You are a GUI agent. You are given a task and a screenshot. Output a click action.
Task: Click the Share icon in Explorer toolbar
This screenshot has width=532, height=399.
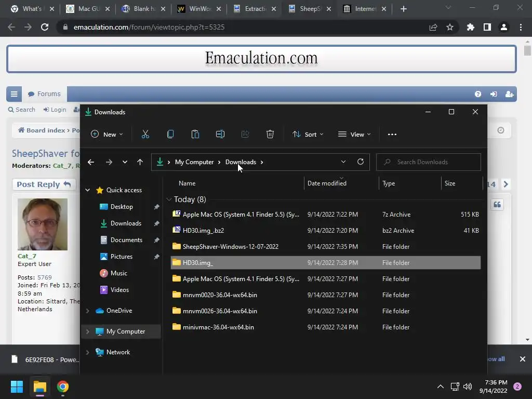(245, 135)
